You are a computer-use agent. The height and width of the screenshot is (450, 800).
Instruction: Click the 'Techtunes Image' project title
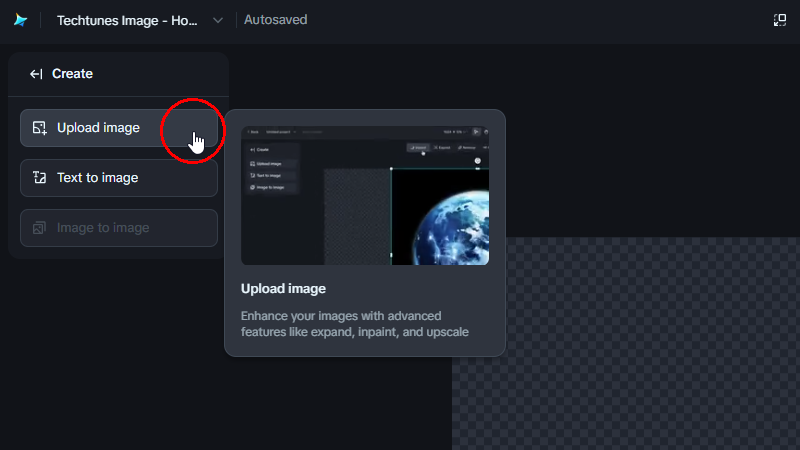click(126, 20)
